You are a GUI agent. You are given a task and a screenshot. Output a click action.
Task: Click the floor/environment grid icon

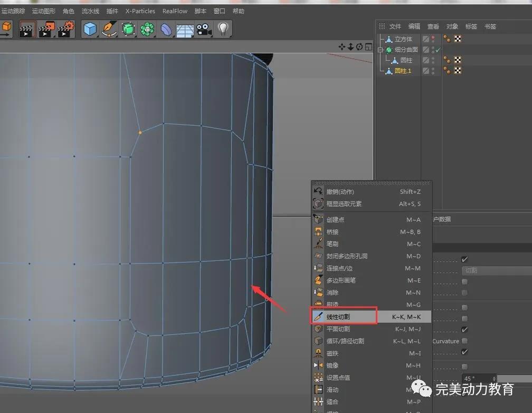point(185,29)
